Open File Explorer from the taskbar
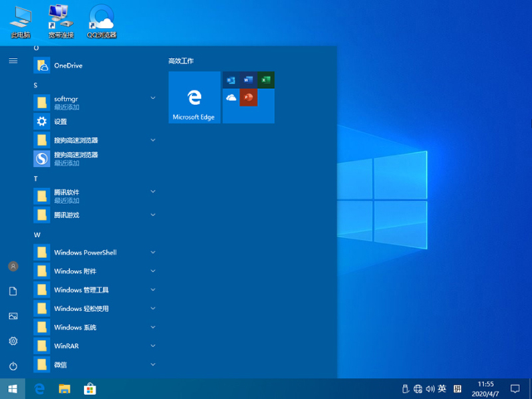Image resolution: width=532 pixels, height=399 pixels. (x=65, y=388)
